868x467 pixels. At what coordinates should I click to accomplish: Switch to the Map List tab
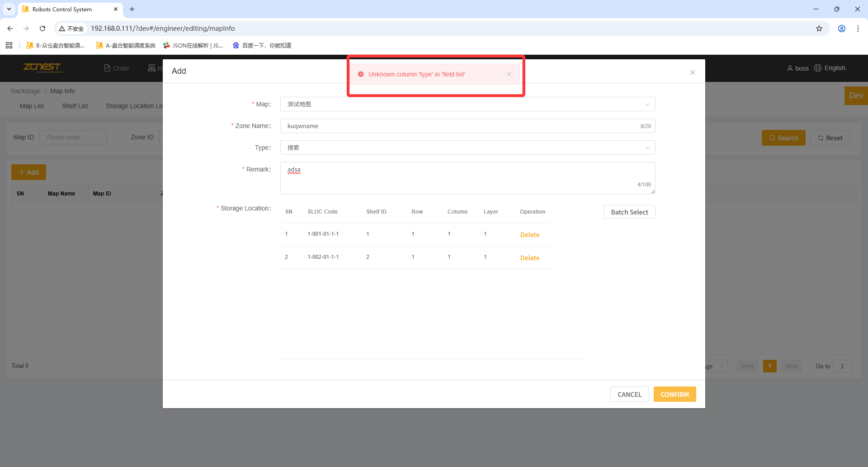32,106
